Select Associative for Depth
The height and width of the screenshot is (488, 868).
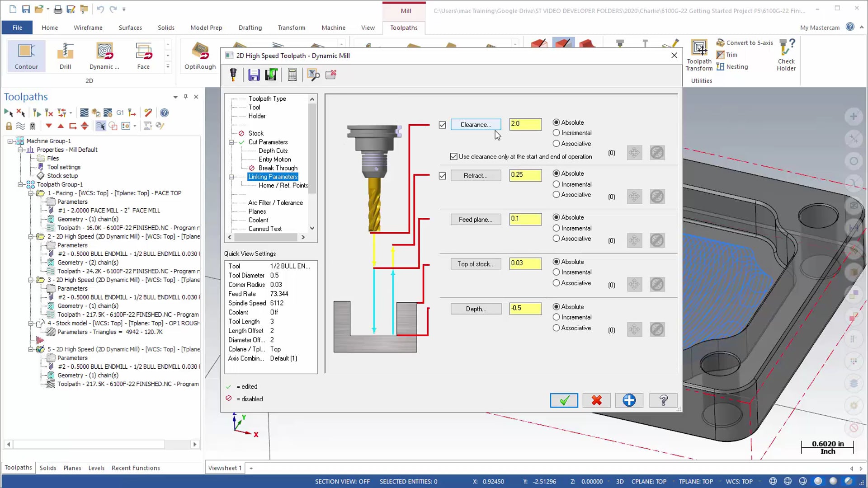pos(556,328)
